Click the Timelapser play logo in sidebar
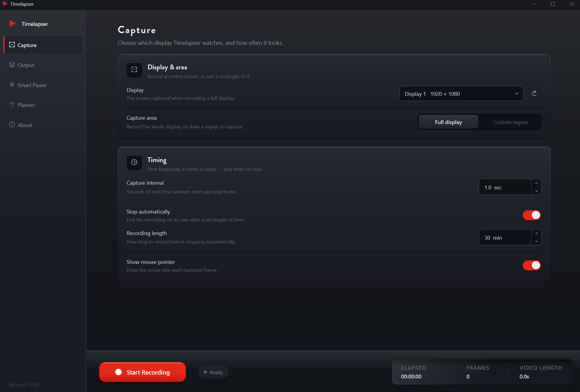 12,24
